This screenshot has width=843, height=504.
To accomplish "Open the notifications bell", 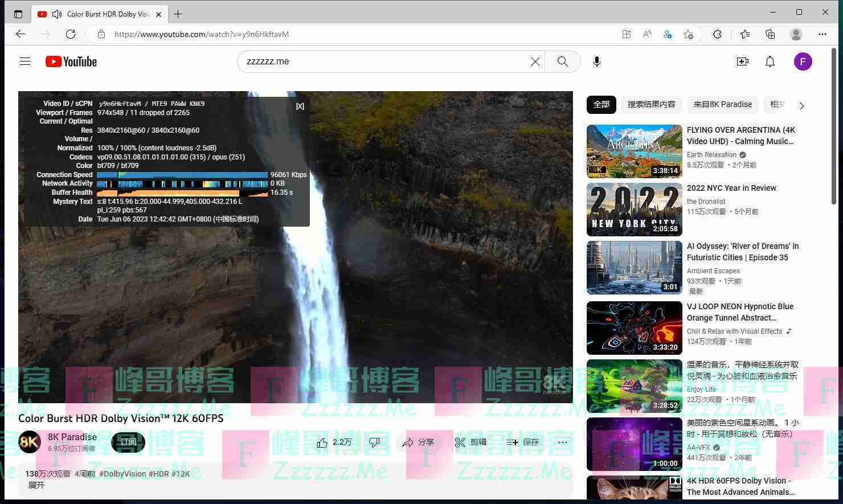I will (770, 62).
